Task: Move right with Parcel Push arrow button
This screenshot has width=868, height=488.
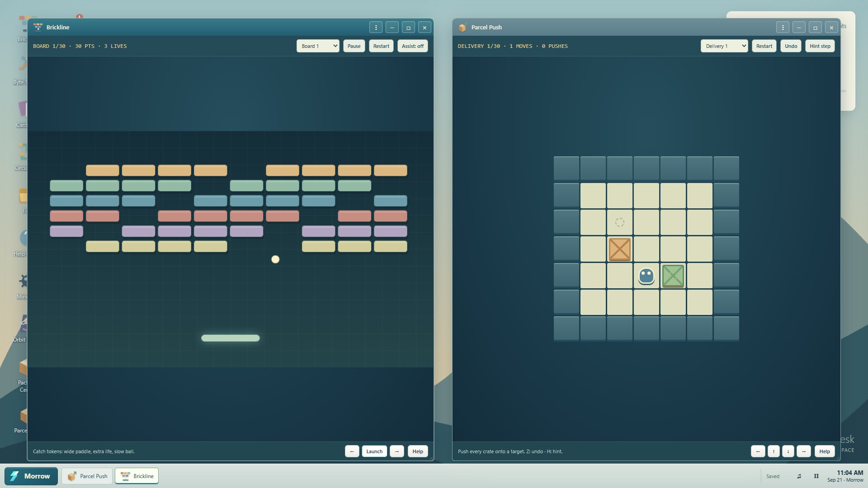Action: (803, 451)
